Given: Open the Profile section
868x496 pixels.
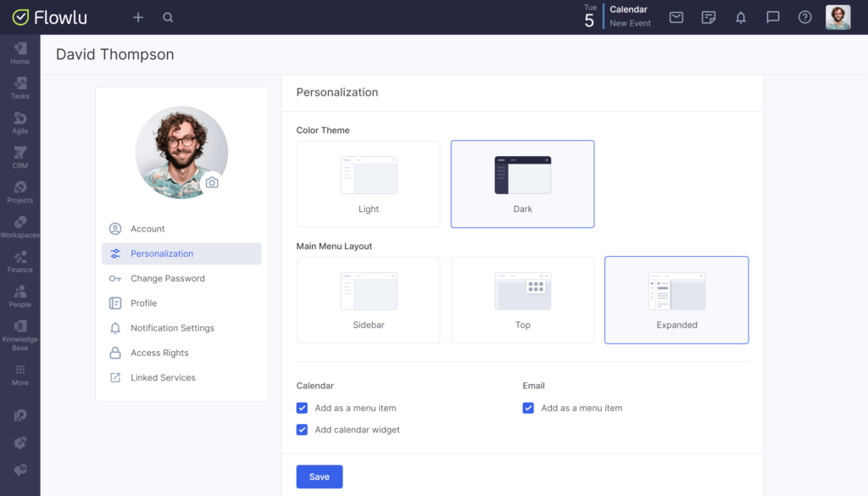Looking at the screenshot, I should (181, 304).
